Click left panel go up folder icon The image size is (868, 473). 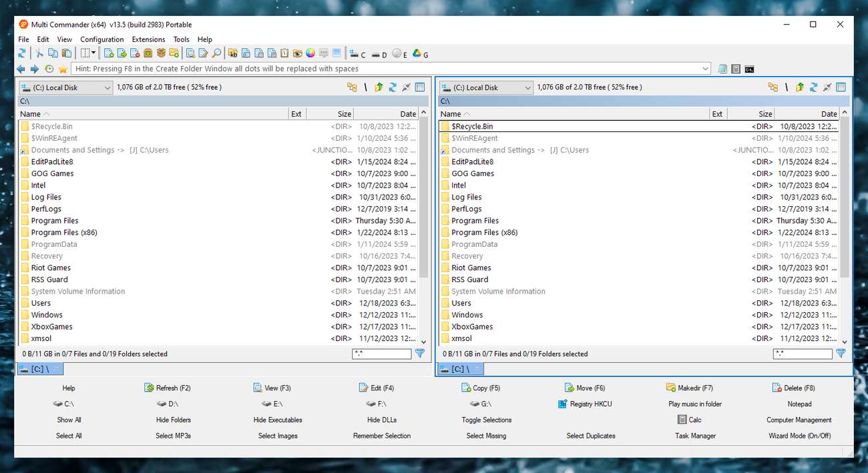(379, 87)
